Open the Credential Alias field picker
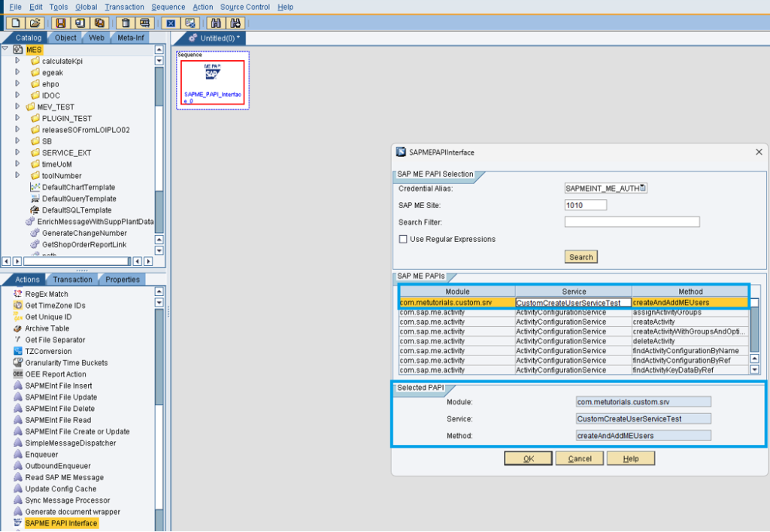 click(x=642, y=189)
